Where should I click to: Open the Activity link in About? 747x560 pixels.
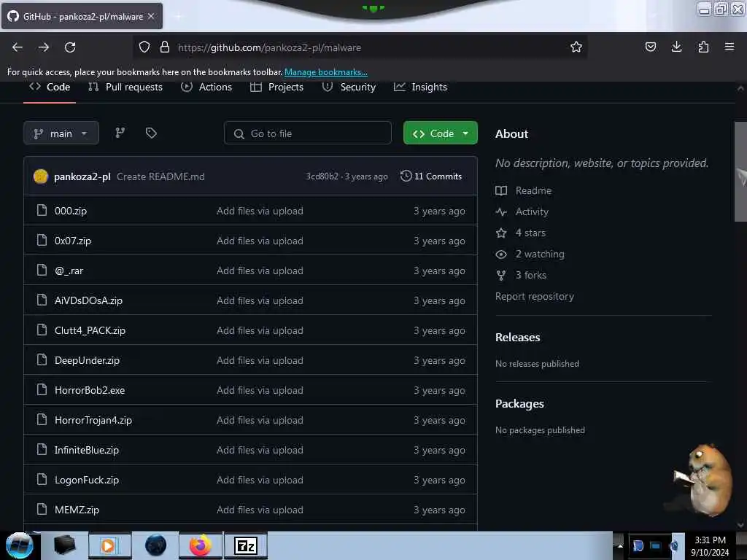[532, 211]
